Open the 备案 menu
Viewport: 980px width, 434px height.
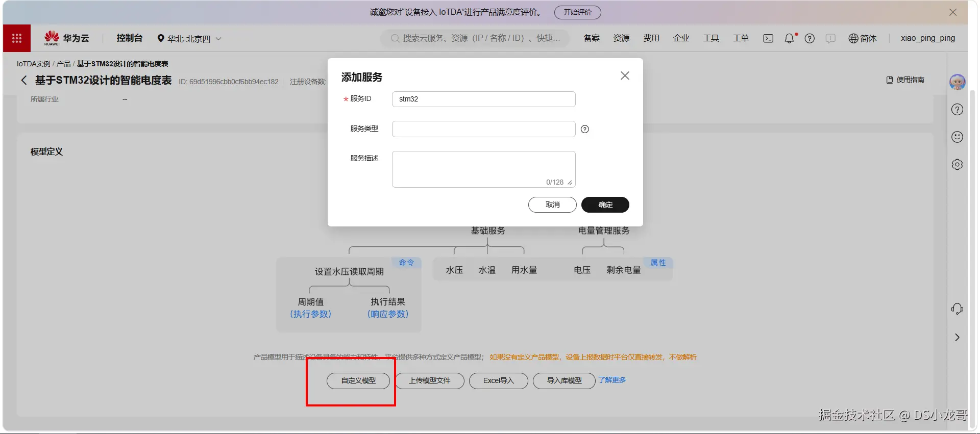pos(592,38)
